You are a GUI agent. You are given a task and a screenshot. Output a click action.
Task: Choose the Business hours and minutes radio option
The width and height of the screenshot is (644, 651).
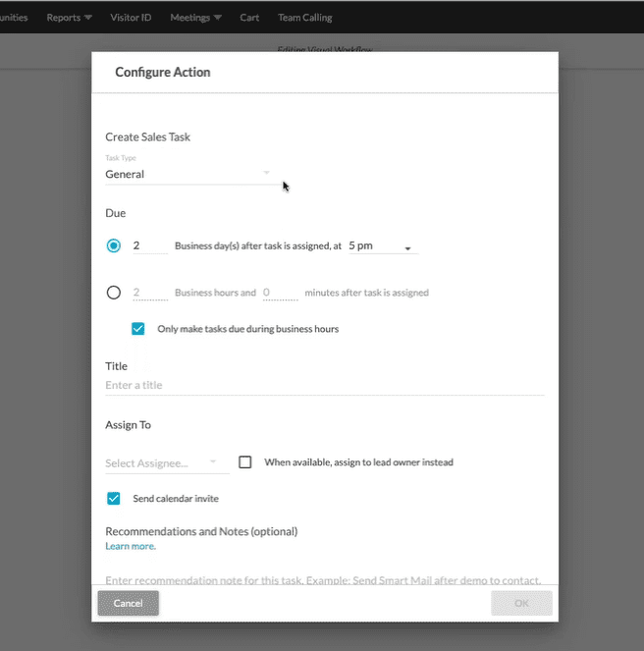tap(114, 292)
